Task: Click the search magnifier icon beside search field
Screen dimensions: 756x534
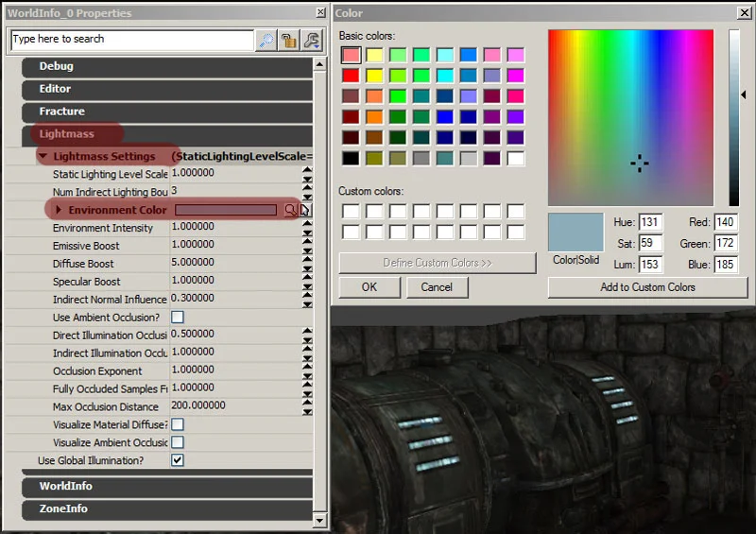Action: (266, 41)
